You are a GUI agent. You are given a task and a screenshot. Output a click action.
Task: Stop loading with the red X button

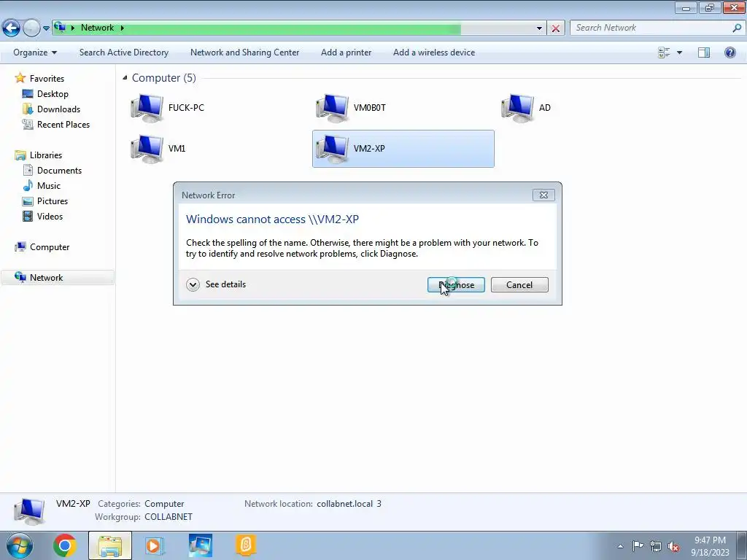tap(555, 28)
